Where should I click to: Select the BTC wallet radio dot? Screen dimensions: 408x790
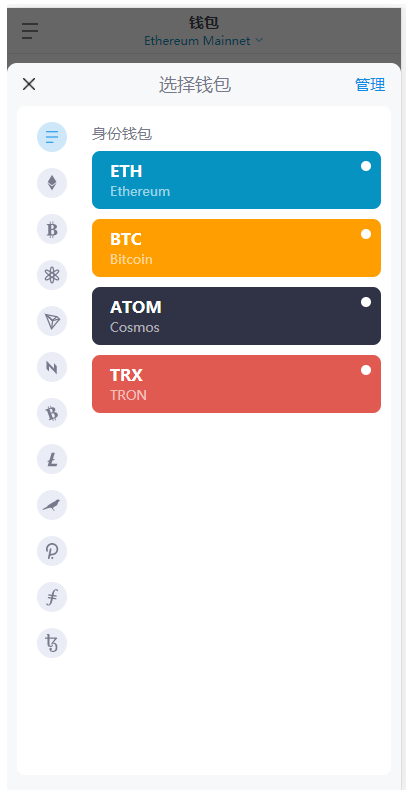pyautogui.click(x=366, y=234)
